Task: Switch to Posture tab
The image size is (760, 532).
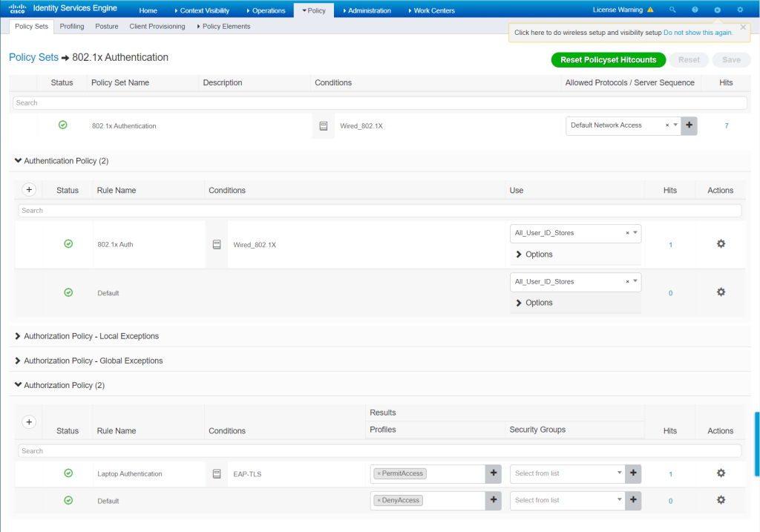Action: pyautogui.click(x=107, y=26)
